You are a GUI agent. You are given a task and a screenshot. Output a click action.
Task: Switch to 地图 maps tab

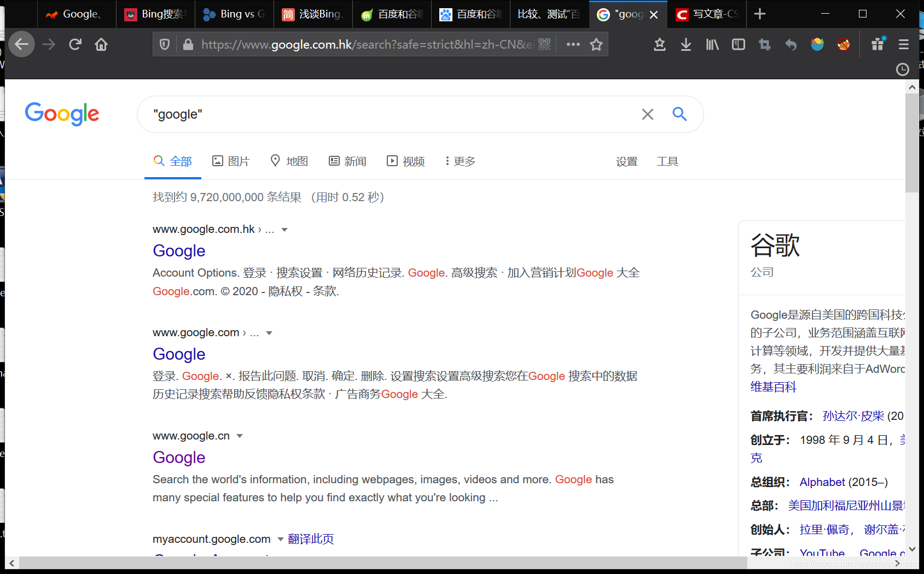click(289, 161)
